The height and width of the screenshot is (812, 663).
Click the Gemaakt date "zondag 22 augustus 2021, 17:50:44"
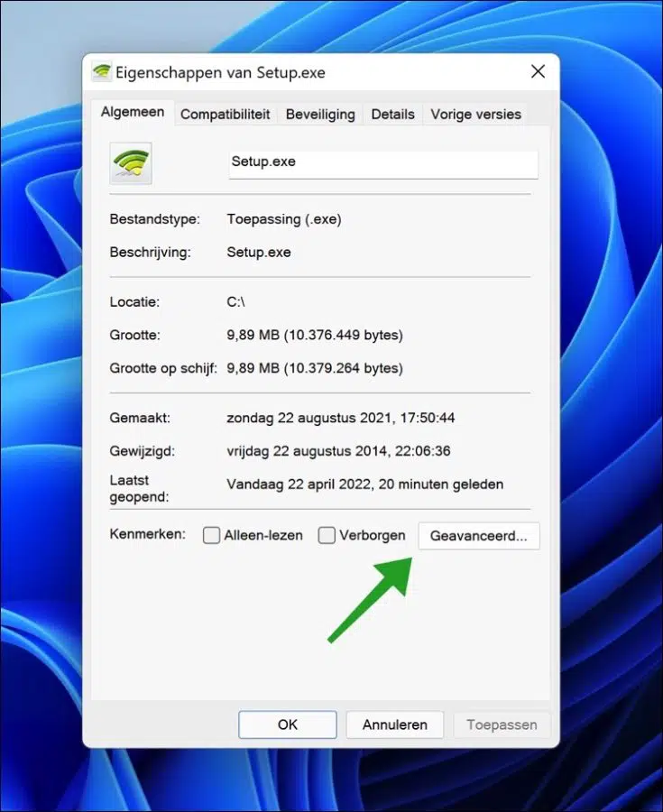(x=341, y=418)
